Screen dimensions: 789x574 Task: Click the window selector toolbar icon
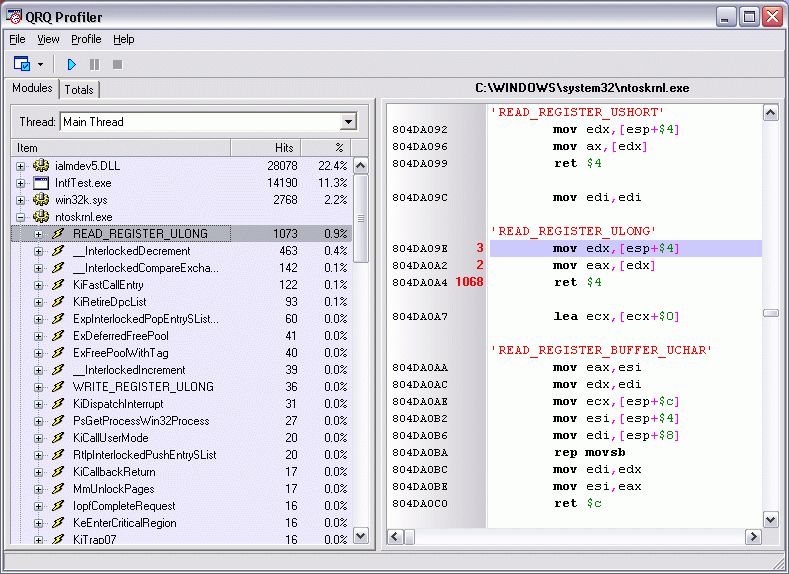tap(22, 64)
